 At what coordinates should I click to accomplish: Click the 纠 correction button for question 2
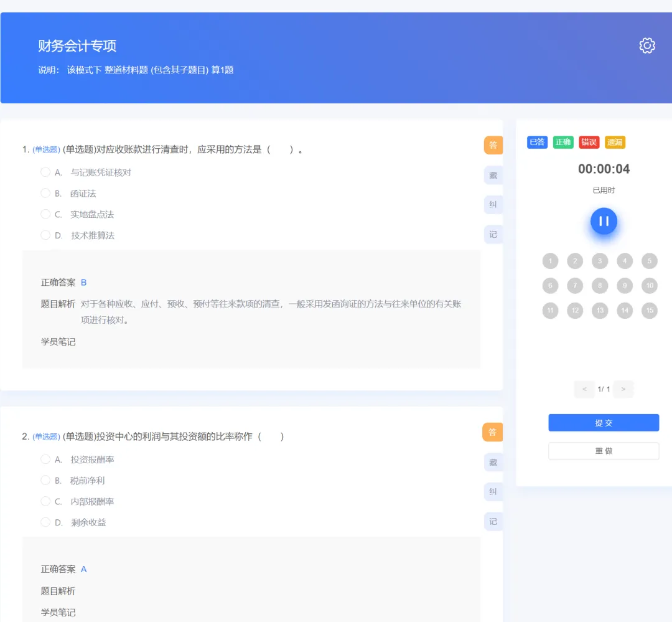pos(493,492)
